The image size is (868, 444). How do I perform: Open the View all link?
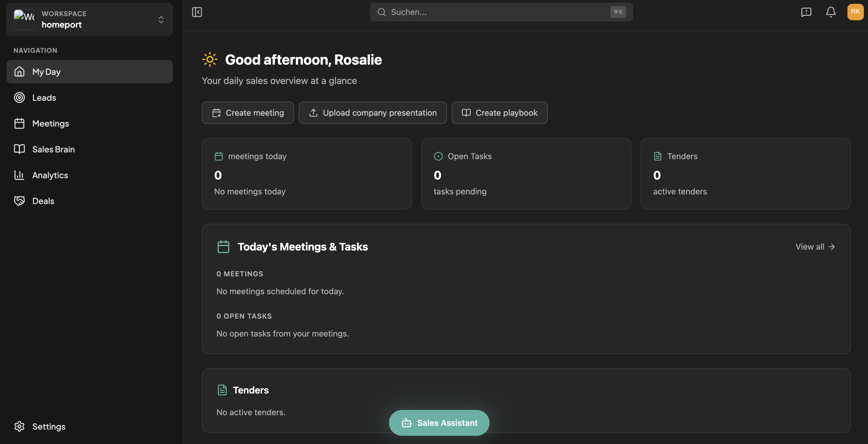pyautogui.click(x=815, y=247)
